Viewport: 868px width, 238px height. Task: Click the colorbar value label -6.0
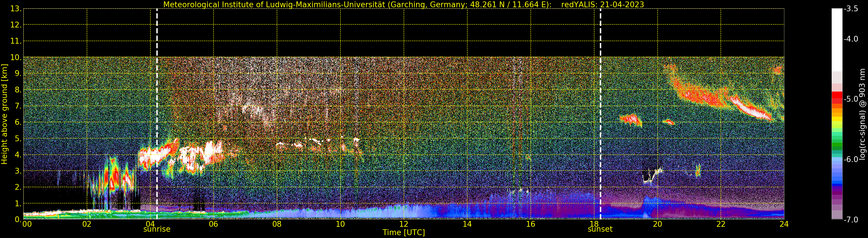coord(851,159)
